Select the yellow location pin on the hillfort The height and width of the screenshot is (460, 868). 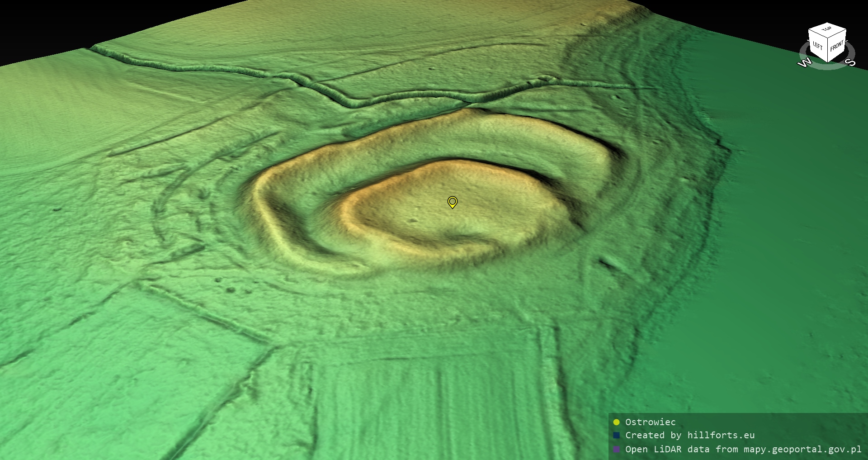click(x=452, y=202)
